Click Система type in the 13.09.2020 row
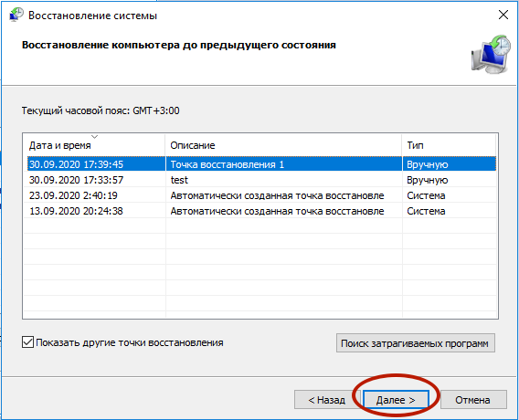The height and width of the screenshot is (420, 519). coord(426,211)
